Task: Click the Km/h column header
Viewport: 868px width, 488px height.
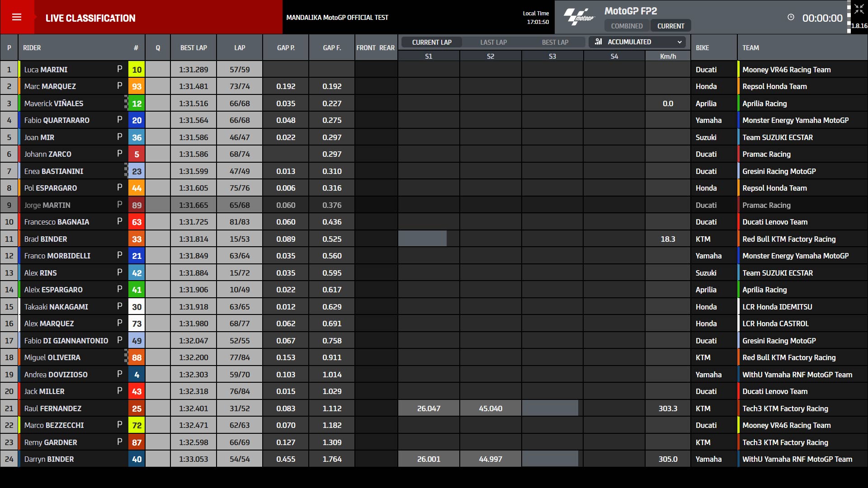Action: pos(668,56)
